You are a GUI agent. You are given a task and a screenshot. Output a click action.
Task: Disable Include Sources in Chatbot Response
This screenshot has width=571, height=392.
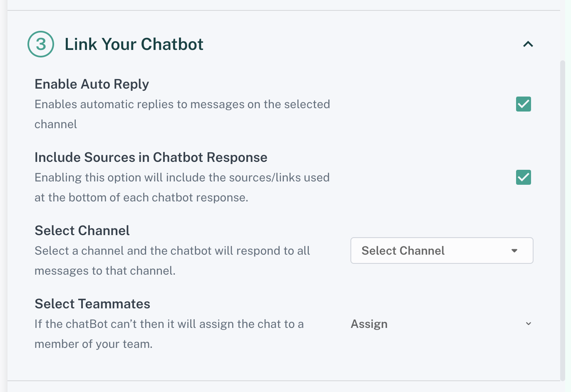tap(523, 177)
